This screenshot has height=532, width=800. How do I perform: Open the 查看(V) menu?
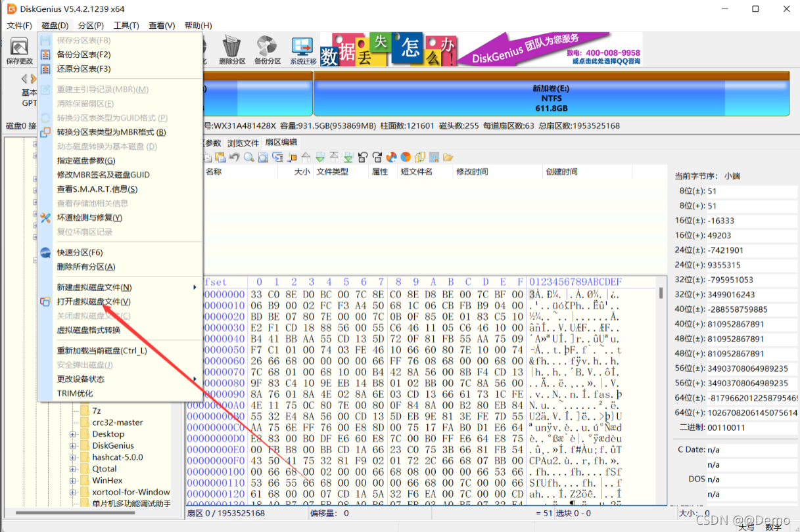(162, 26)
